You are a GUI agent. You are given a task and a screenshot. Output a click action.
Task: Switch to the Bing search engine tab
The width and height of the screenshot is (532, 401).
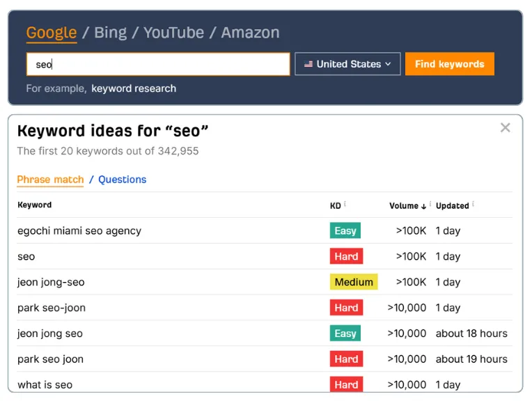(x=110, y=33)
